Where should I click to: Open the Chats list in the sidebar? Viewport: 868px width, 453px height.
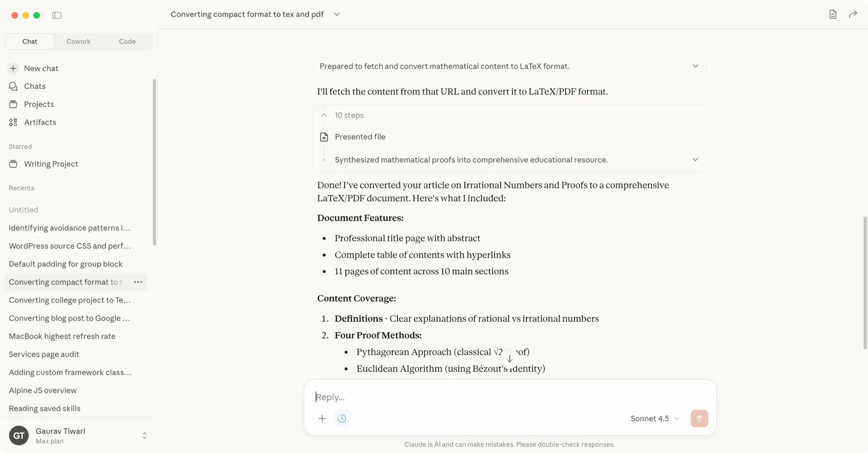(x=35, y=86)
